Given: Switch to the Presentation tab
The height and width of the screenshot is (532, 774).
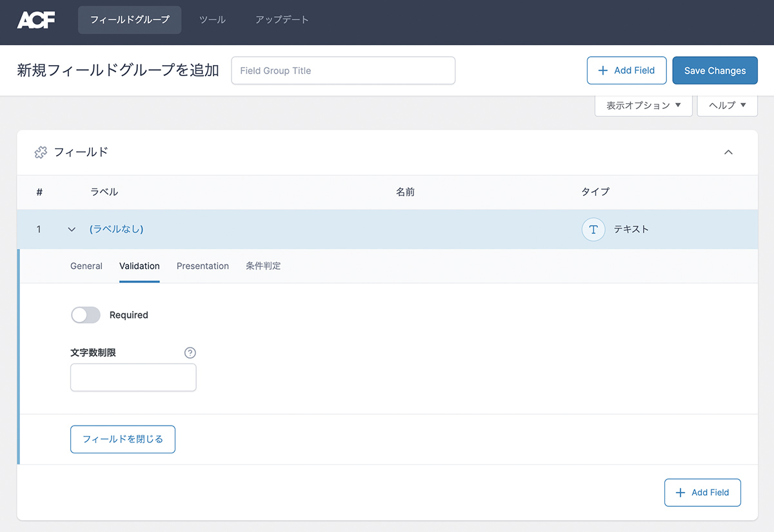Looking at the screenshot, I should (203, 266).
